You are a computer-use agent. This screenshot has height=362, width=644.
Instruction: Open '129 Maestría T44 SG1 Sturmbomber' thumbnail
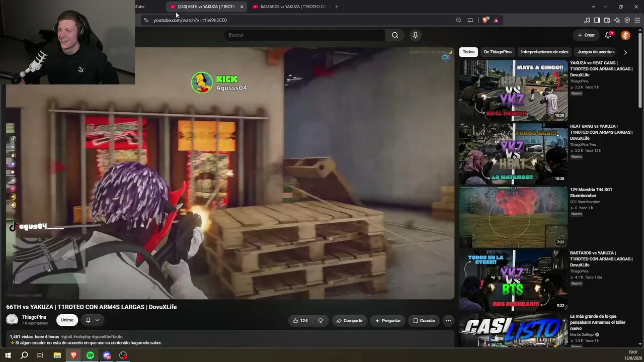[x=513, y=217]
